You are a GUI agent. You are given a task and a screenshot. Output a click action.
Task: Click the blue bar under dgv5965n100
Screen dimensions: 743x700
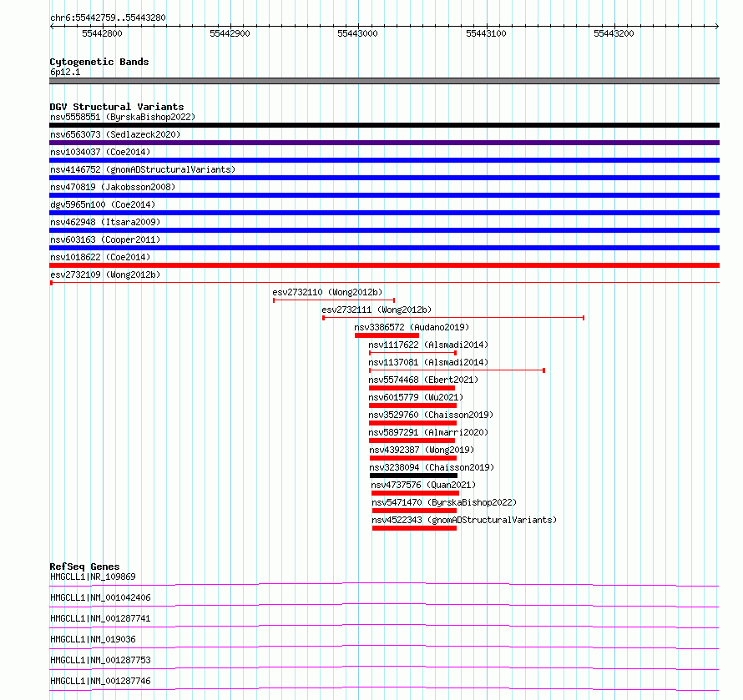point(384,213)
